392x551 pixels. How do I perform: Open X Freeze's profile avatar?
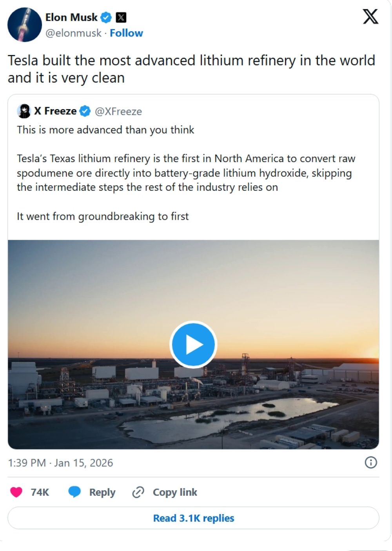pyautogui.click(x=24, y=111)
